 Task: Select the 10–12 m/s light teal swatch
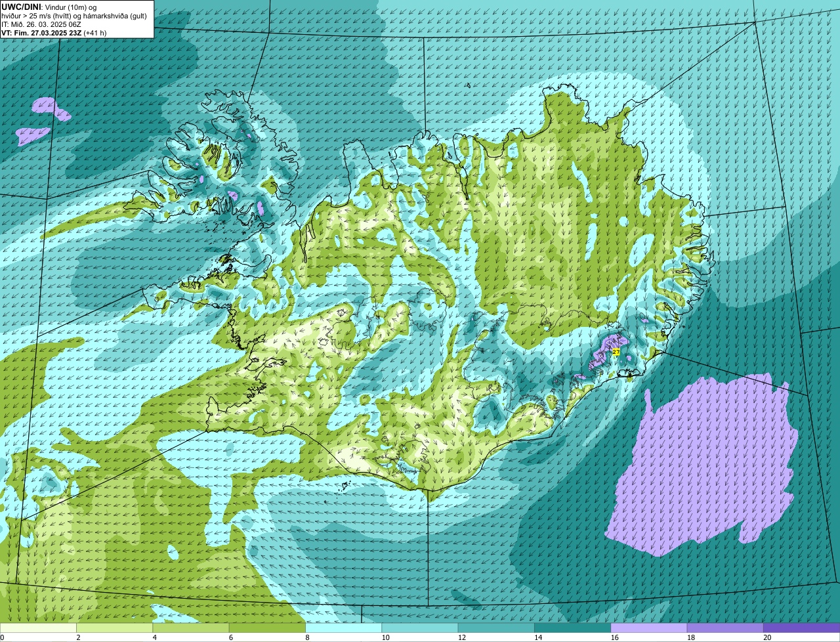(x=420, y=628)
